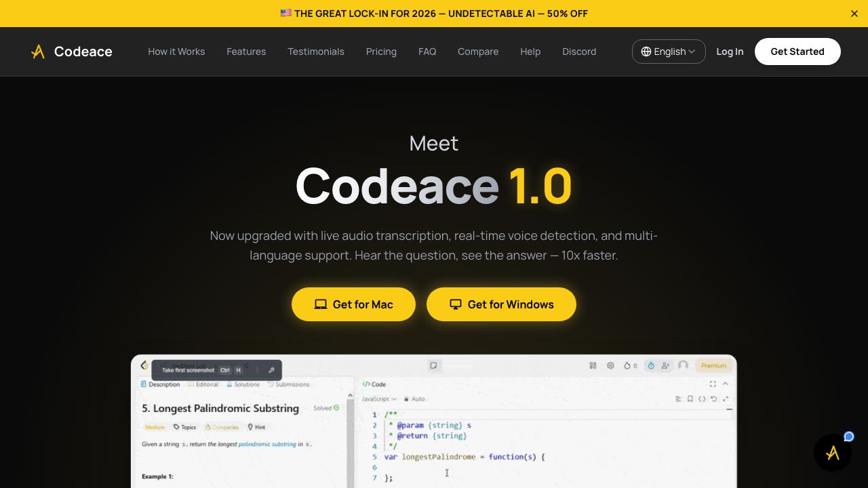Click the palindromic substring link in demo

coord(267,444)
